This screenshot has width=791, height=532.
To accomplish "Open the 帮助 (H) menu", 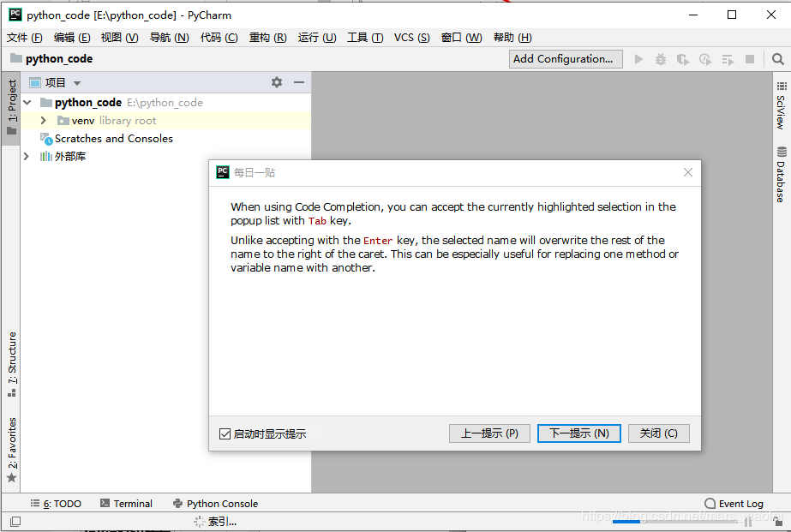I will click(x=512, y=38).
